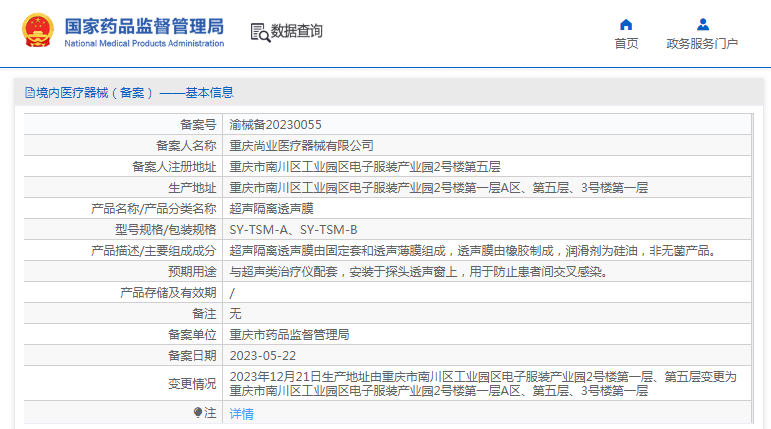Select the date 2023-05-22
This screenshot has height=429, width=771.
[x=263, y=356]
